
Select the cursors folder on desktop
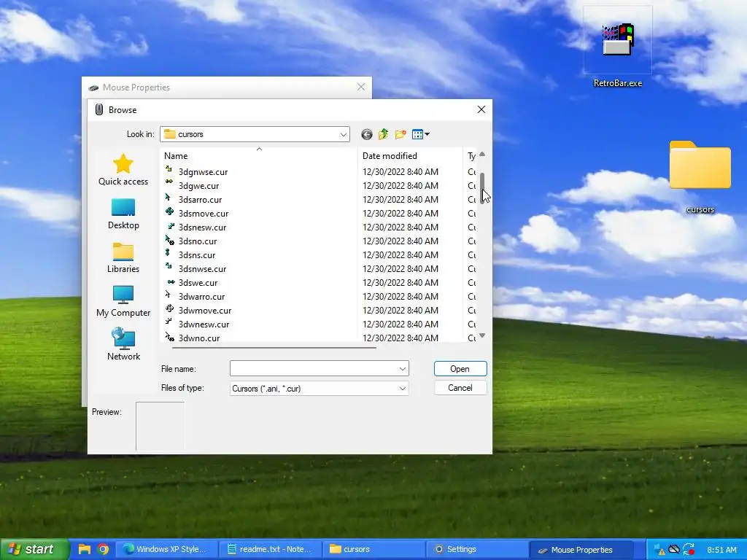pos(700,177)
